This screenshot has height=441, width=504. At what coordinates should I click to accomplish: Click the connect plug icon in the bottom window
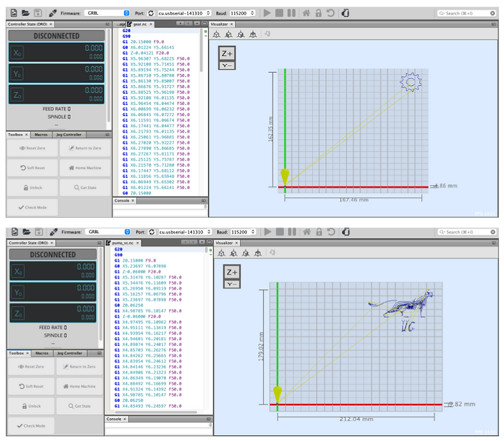click(x=54, y=232)
